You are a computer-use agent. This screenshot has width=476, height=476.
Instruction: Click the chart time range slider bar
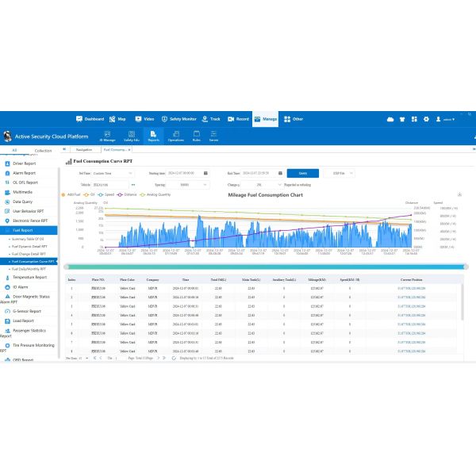(266, 267)
